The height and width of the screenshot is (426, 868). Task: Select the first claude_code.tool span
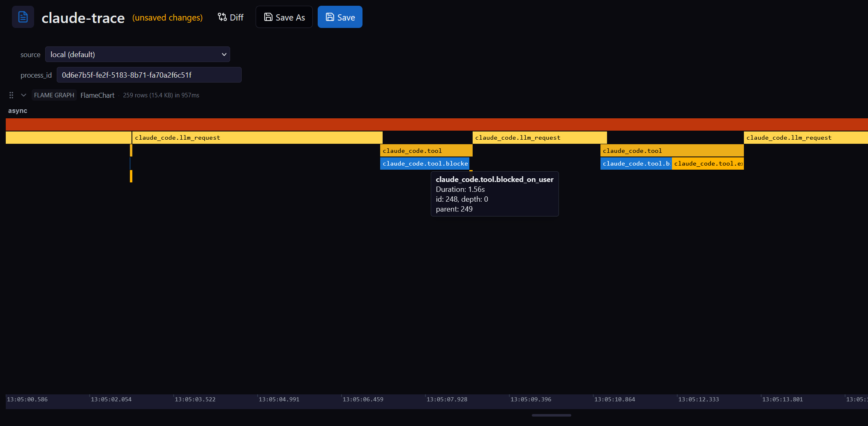coord(426,151)
